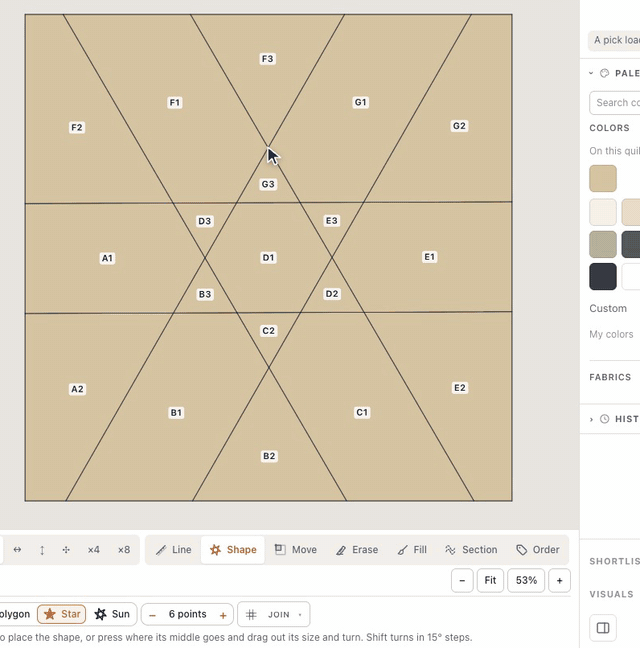Choose the Sun shape type

[112, 614]
